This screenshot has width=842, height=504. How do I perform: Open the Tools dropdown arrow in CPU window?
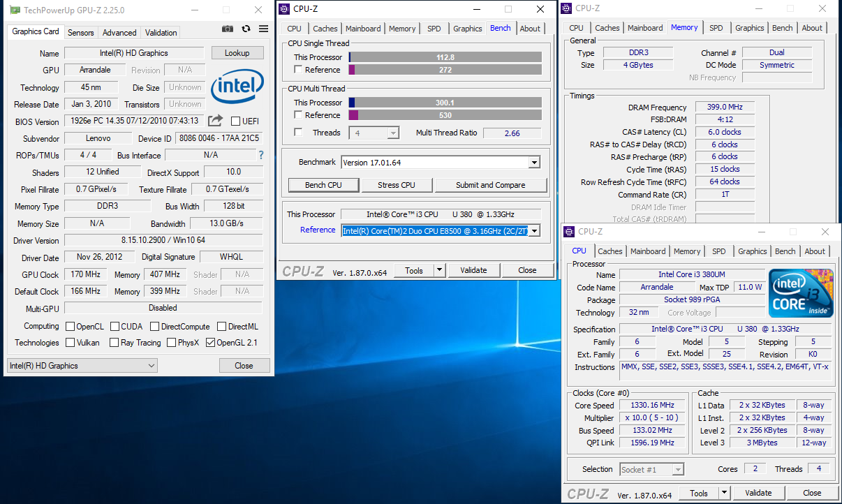tap(724, 492)
